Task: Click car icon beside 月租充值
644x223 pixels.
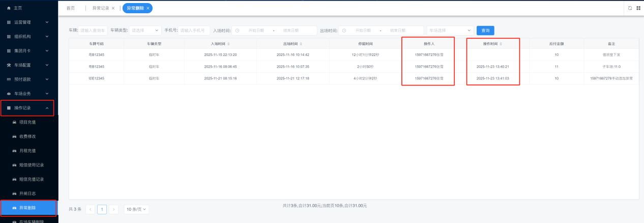Action: 14,151
